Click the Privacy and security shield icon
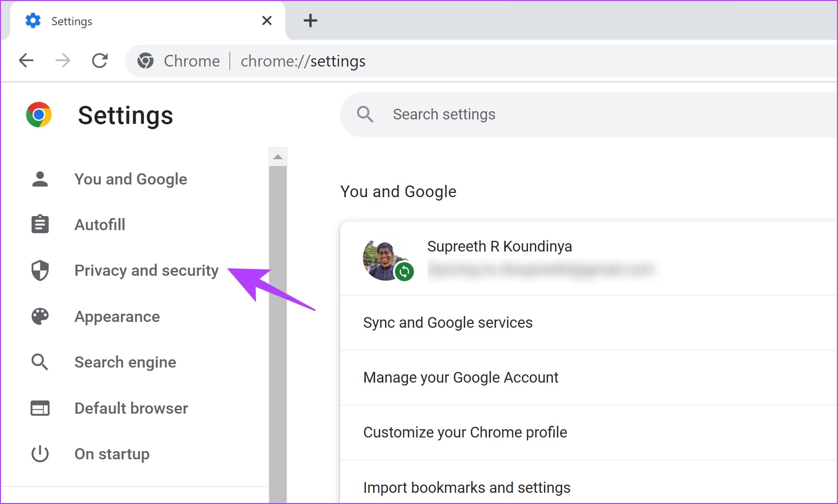This screenshot has width=838, height=504. coord(40,270)
